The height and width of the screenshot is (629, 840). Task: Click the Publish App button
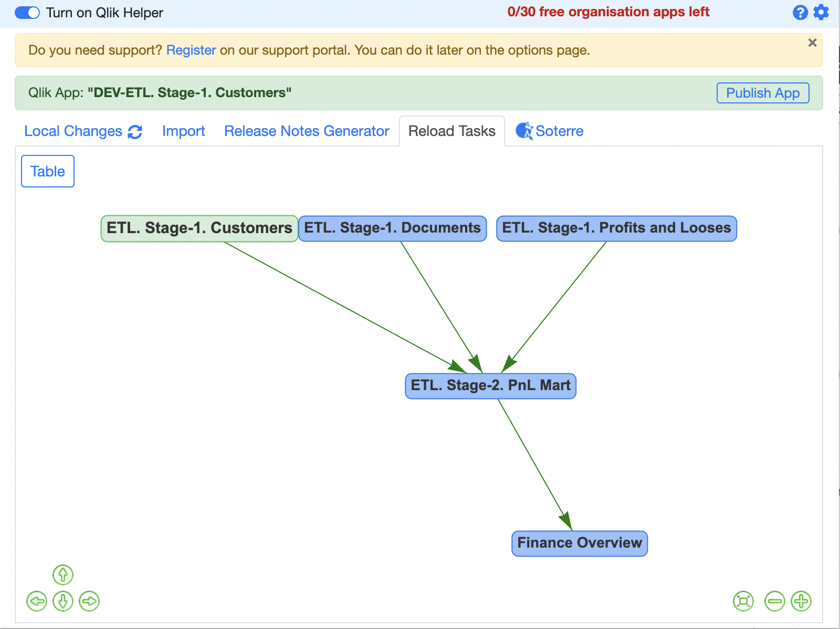pos(763,93)
